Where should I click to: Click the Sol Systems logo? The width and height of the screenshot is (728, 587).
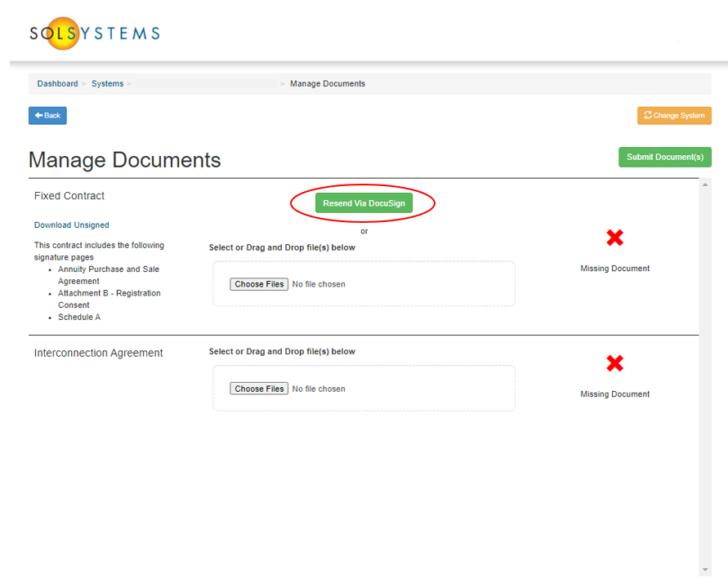pos(92,31)
